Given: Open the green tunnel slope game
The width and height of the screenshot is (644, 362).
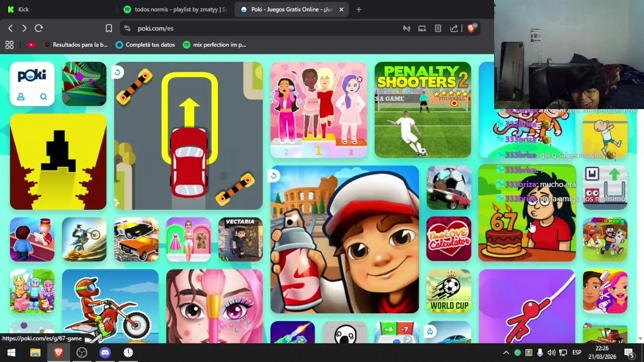Looking at the screenshot, I should coord(84,84).
